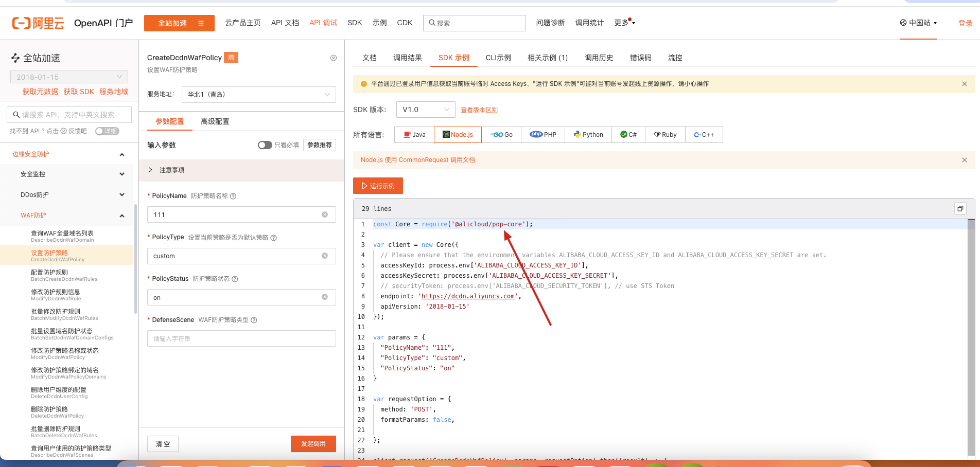This screenshot has width=980, height=467.
Task: Select the PHP language option
Action: click(x=543, y=135)
